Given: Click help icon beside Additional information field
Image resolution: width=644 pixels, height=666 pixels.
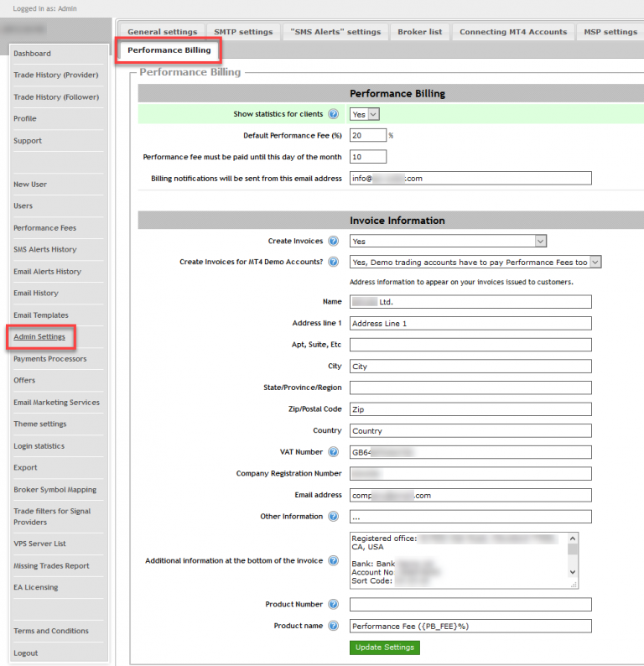Looking at the screenshot, I should click(334, 560).
